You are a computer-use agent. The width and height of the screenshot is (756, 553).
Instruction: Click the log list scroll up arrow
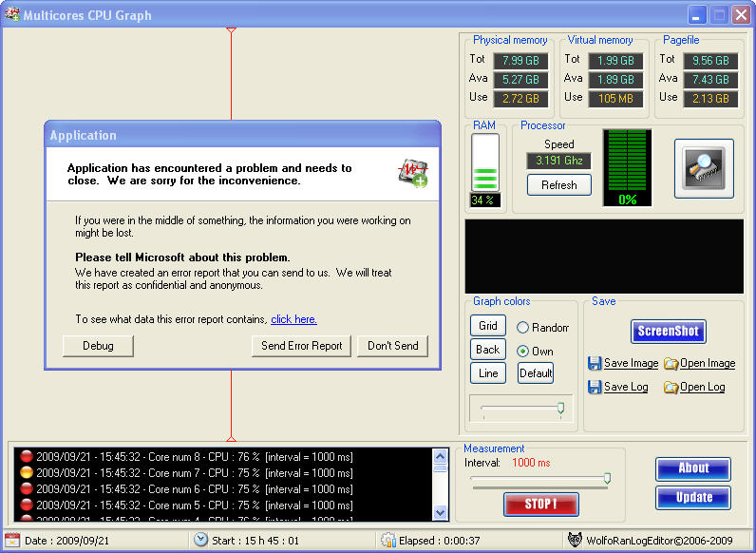pos(440,455)
